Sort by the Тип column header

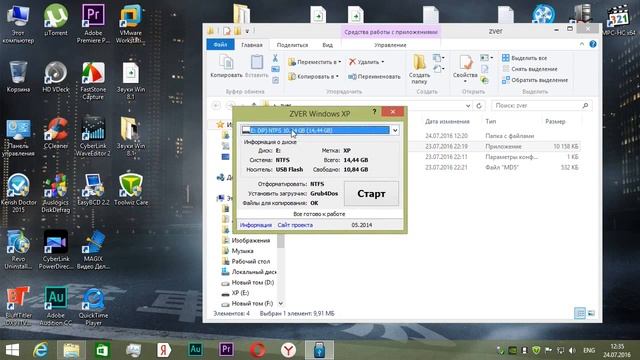coord(491,122)
